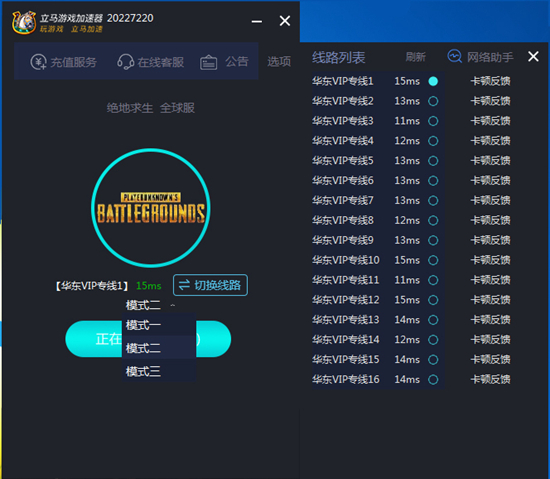The image size is (550, 479).
Task: Click the 华东VIP专线6 line name
Action: click(343, 181)
